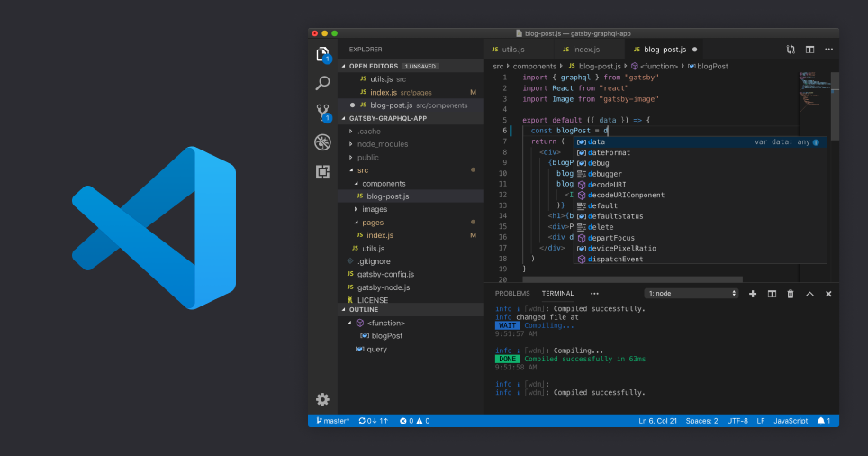Expand the images folder

(x=356, y=209)
